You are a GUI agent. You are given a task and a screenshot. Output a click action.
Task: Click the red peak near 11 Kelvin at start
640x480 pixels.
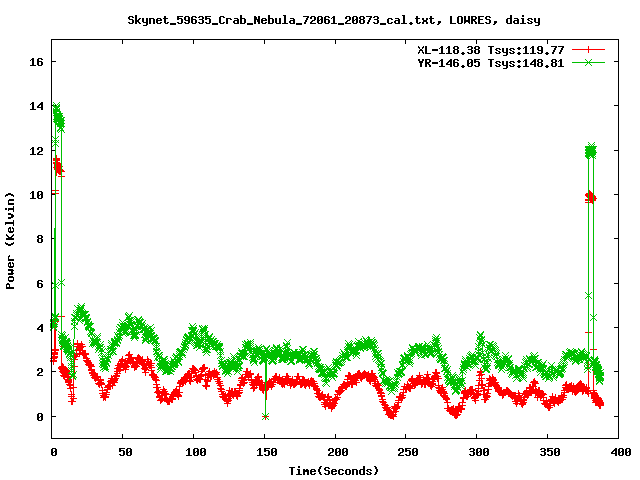pos(58,163)
